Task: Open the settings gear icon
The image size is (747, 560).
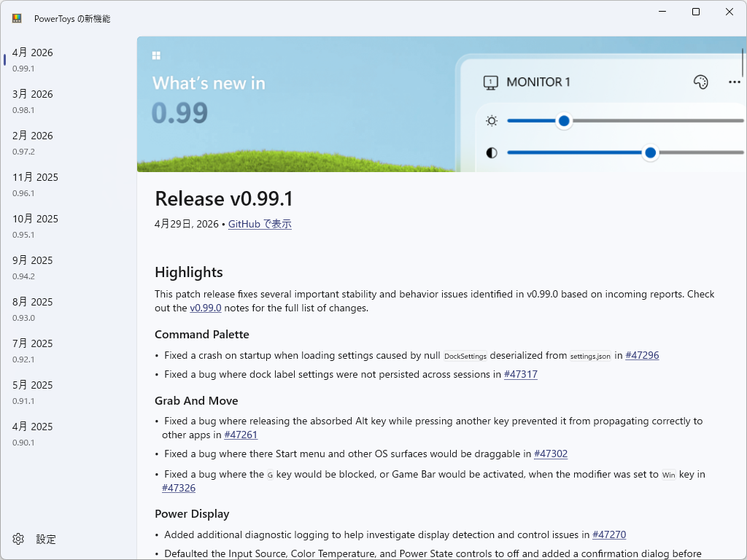Action: [18, 539]
